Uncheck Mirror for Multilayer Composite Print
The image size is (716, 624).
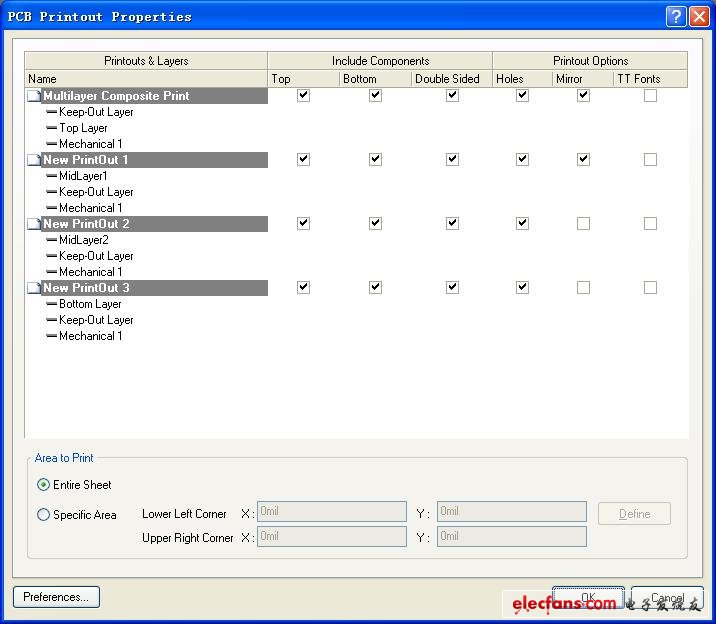[583, 96]
